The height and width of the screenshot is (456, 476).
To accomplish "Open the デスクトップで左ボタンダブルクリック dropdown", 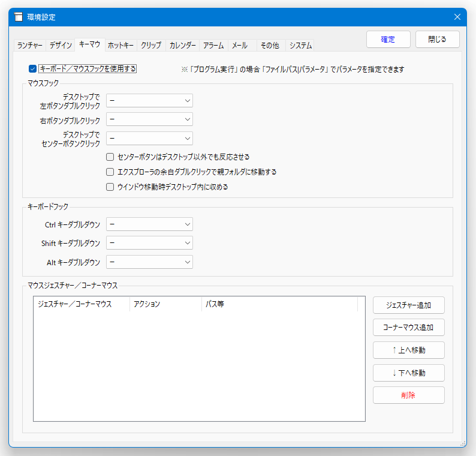I will pos(149,101).
